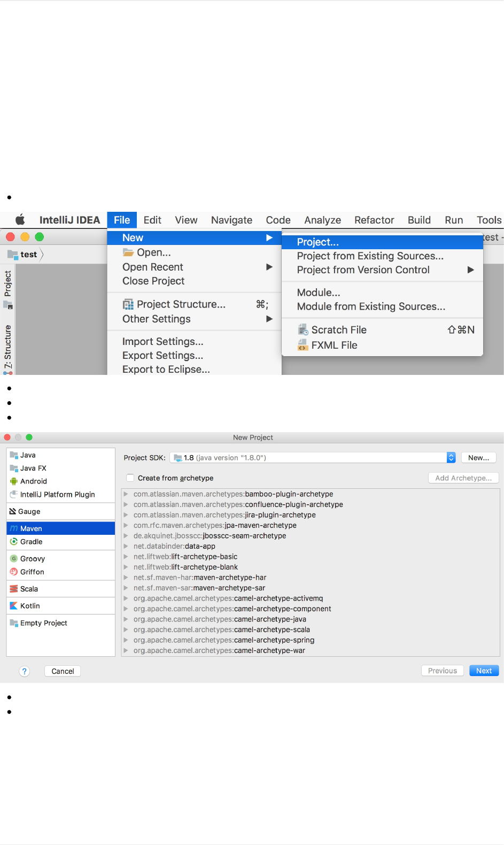Image resolution: width=504 pixels, height=845 pixels.
Task: Click the FXML File icon
Action: click(x=303, y=345)
